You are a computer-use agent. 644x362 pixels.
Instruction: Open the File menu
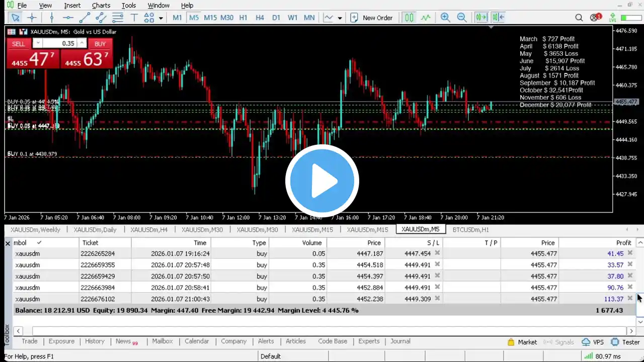tap(22, 5)
